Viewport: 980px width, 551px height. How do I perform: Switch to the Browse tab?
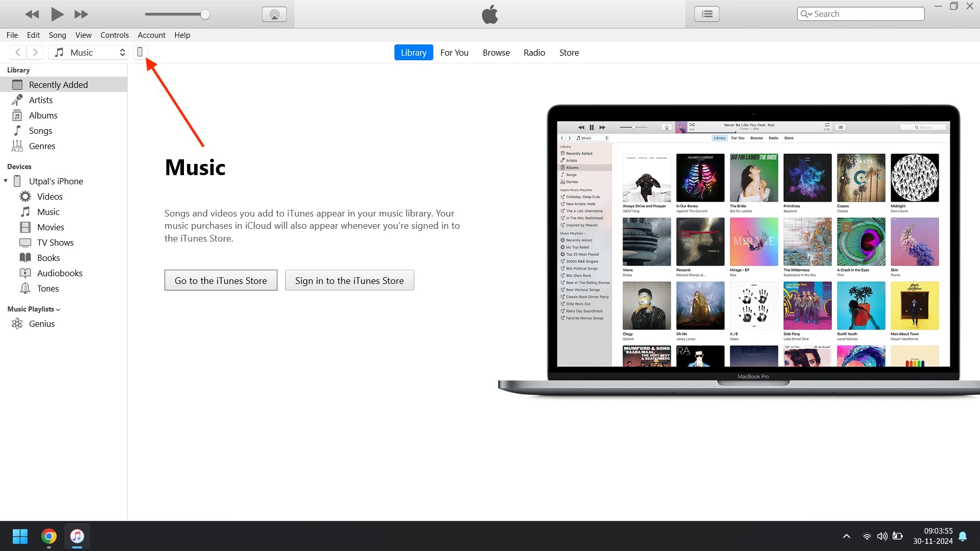pos(496,53)
